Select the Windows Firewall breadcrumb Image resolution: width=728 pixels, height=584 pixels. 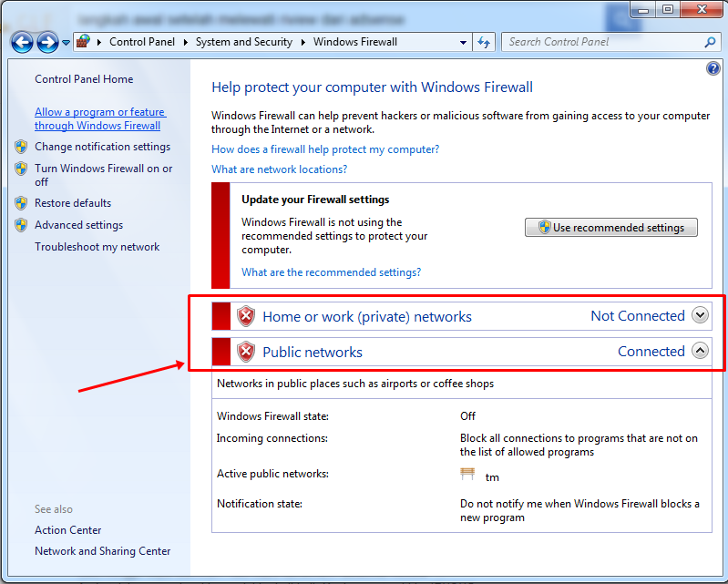355,42
